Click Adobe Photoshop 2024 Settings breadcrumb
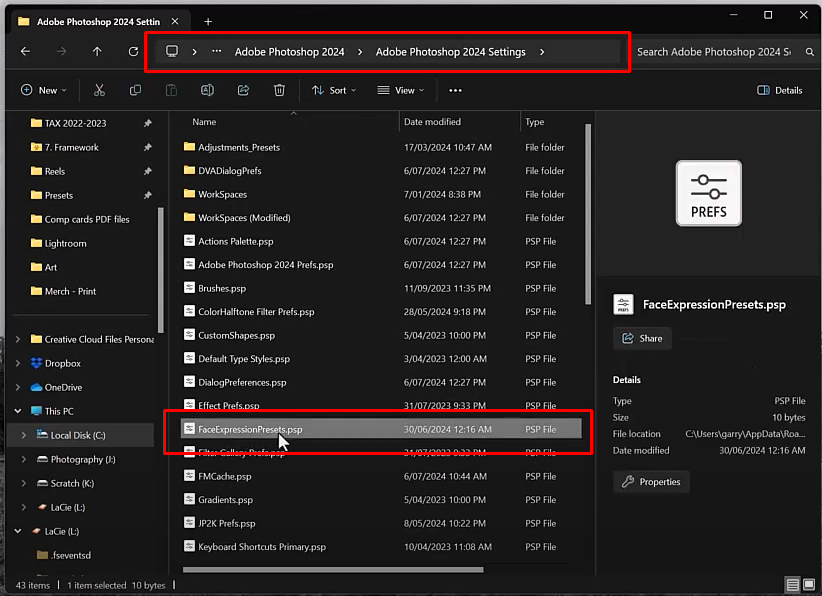The width and height of the screenshot is (822, 596). coord(450,52)
